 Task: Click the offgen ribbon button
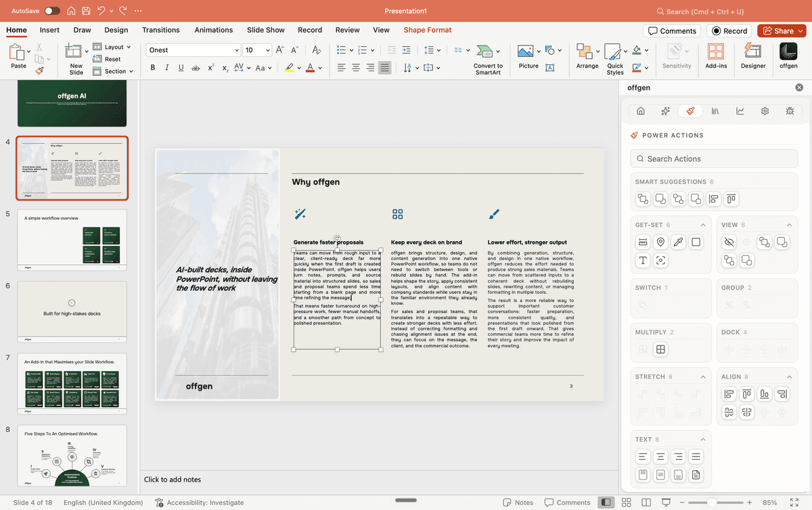(x=788, y=58)
